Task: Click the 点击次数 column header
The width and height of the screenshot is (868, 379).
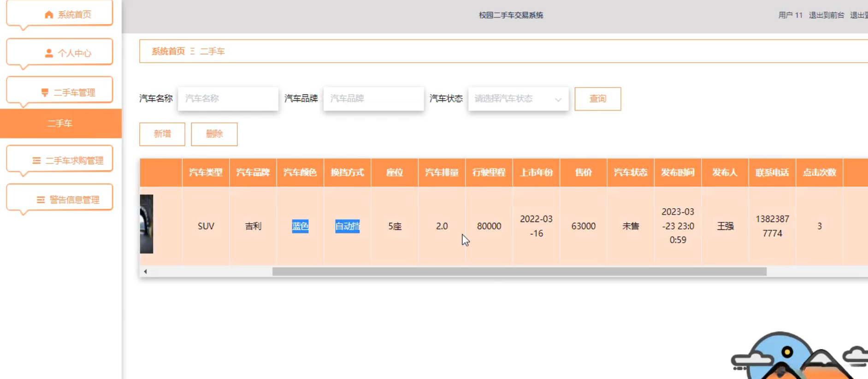Action: point(820,173)
